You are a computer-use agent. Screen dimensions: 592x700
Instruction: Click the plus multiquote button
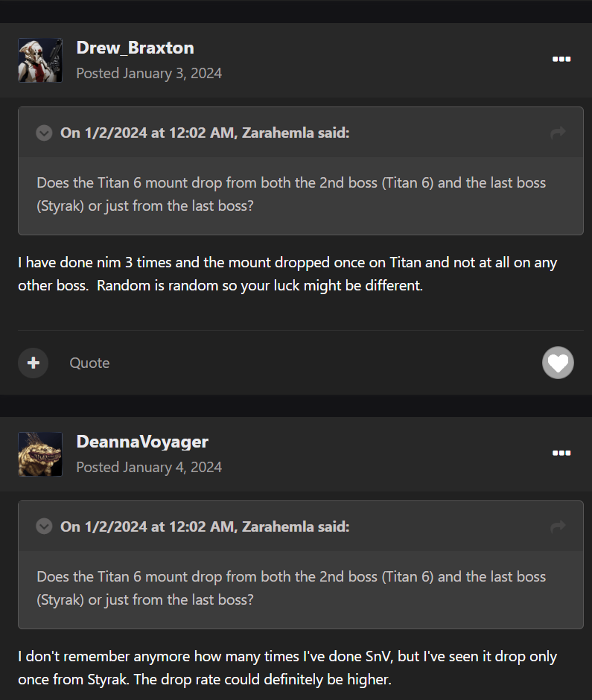coord(33,363)
